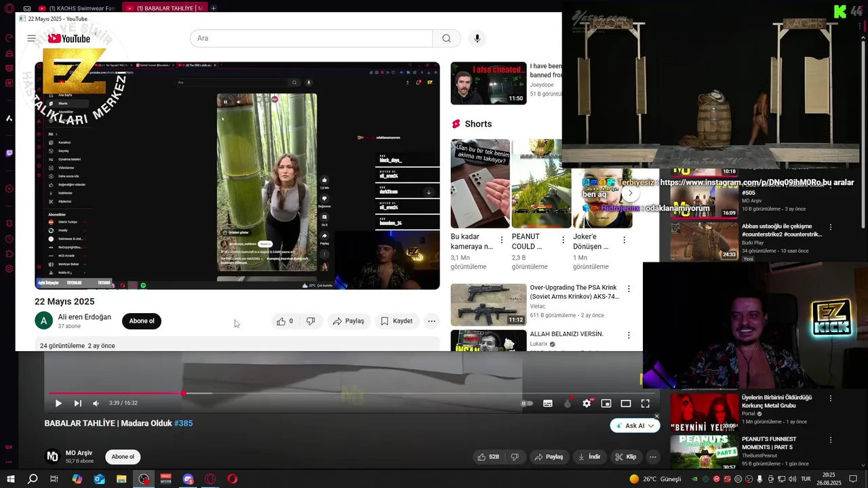868x488 pixels.
Task: Open more options beside Kaydet
Action: pos(431,321)
